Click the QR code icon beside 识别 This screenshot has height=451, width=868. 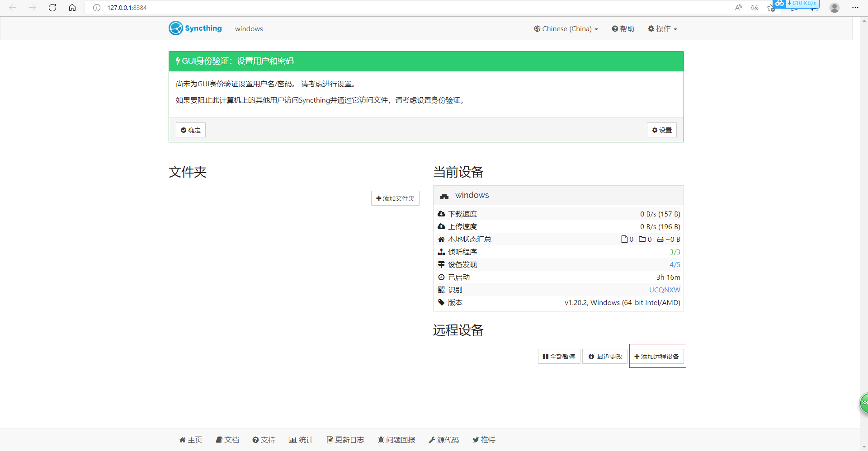pos(441,290)
